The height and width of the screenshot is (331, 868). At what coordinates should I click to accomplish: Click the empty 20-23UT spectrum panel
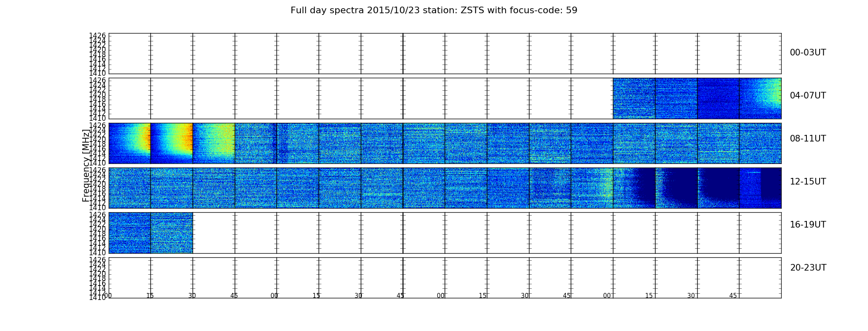(x=445, y=278)
